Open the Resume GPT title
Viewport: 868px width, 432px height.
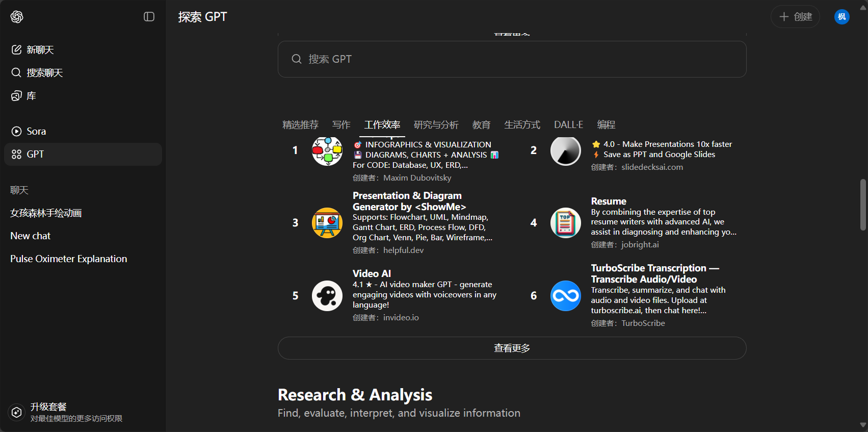609,201
